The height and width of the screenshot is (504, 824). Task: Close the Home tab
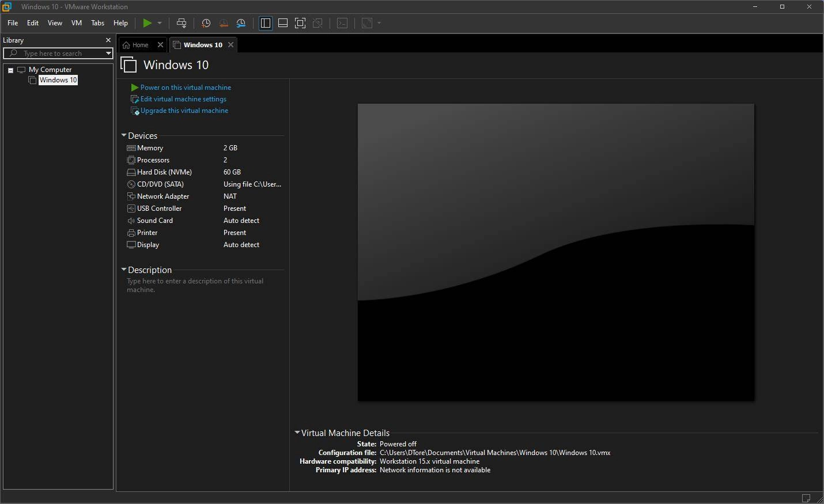point(160,45)
